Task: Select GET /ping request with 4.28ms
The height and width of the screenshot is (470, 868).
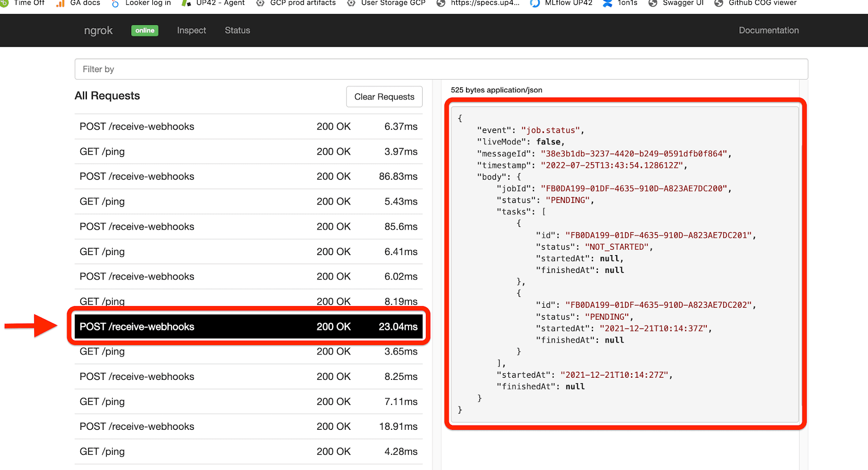Action: (x=248, y=452)
